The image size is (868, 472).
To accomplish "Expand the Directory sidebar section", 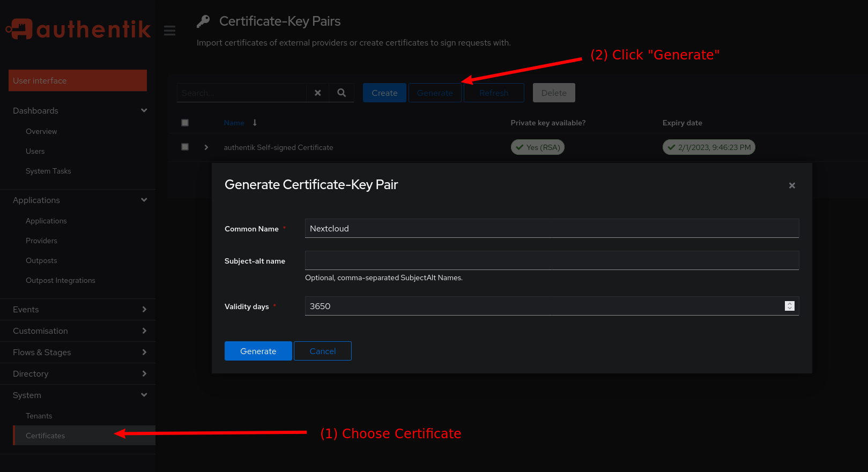I will pyautogui.click(x=144, y=373).
